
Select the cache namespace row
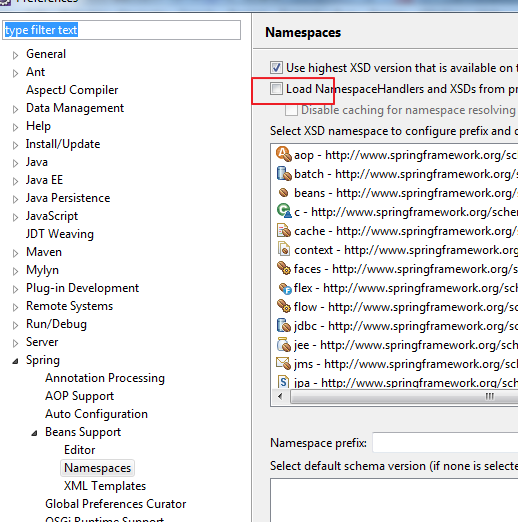[395, 231]
